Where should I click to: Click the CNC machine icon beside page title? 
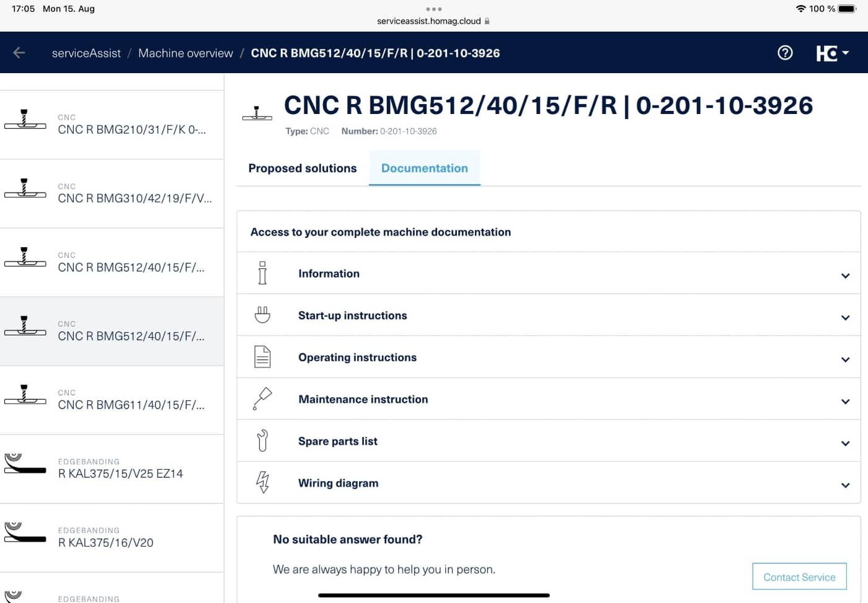(x=257, y=113)
